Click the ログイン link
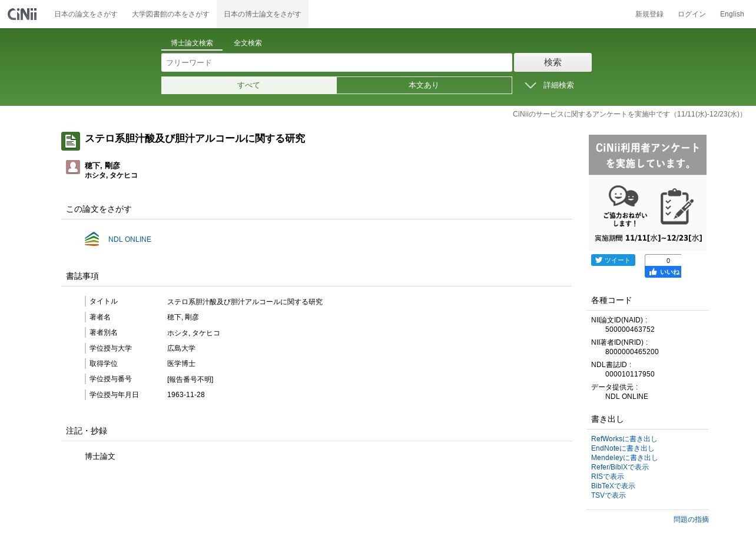 coord(692,14)
